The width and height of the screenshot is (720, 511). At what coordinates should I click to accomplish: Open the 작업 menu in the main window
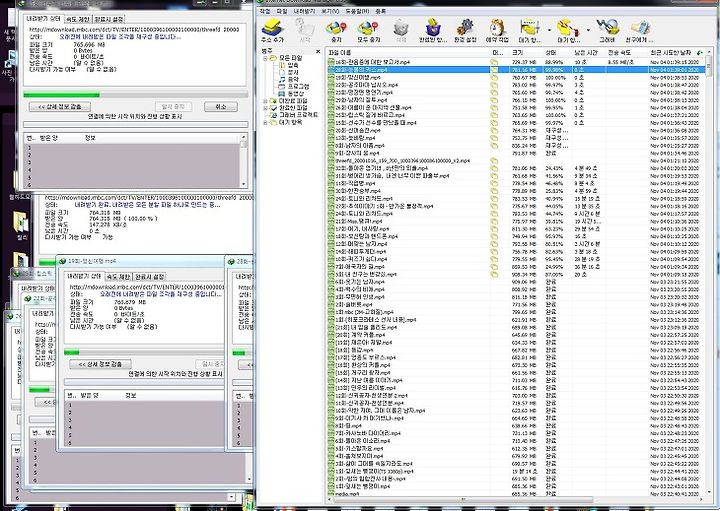tap(264, 11)
